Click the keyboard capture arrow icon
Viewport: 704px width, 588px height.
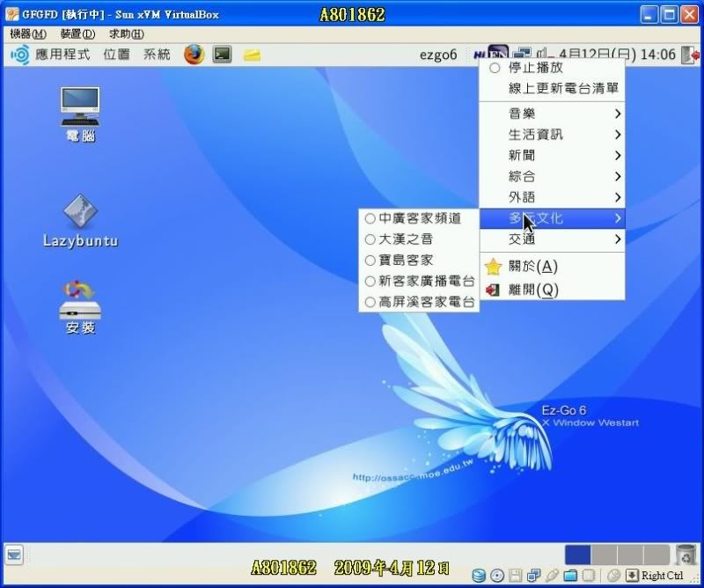pyautogui.click(x=632, y=576)
